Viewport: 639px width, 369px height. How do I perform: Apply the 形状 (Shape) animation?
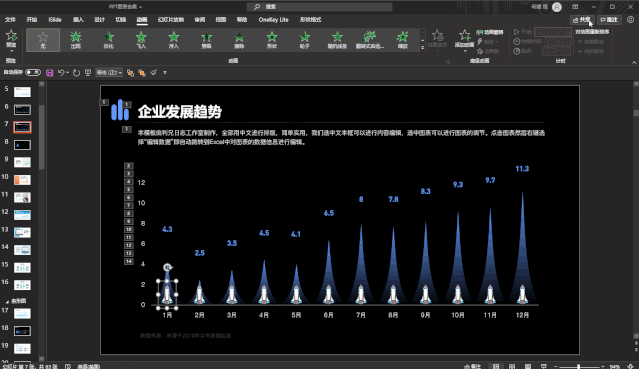point(272,40)
